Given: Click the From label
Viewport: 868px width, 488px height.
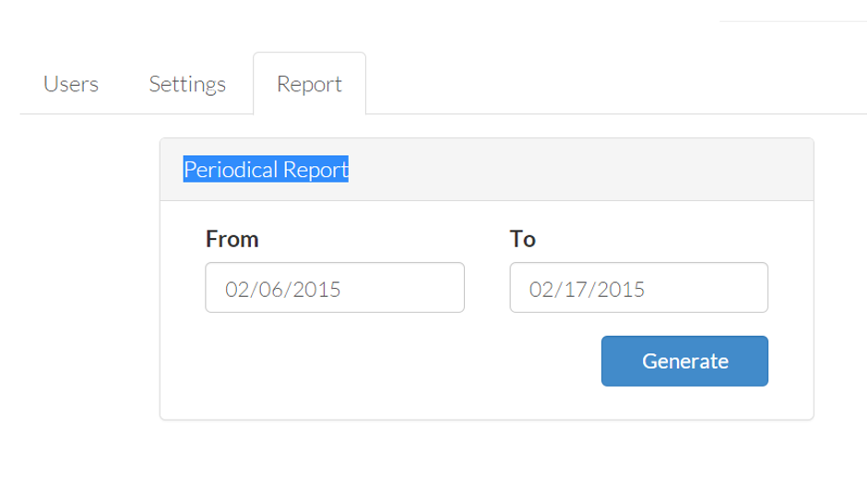Looking at the screenshot, I should point(232,239).
